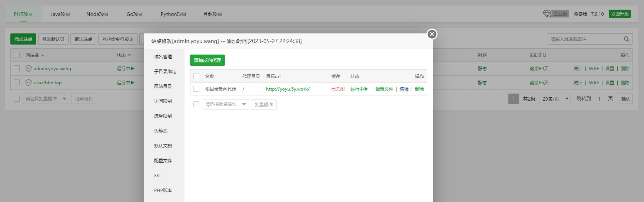Screen dimensions: 644x202
Task: Toggle running status of root reverse proxy
Action: click(x=359, y=89)
